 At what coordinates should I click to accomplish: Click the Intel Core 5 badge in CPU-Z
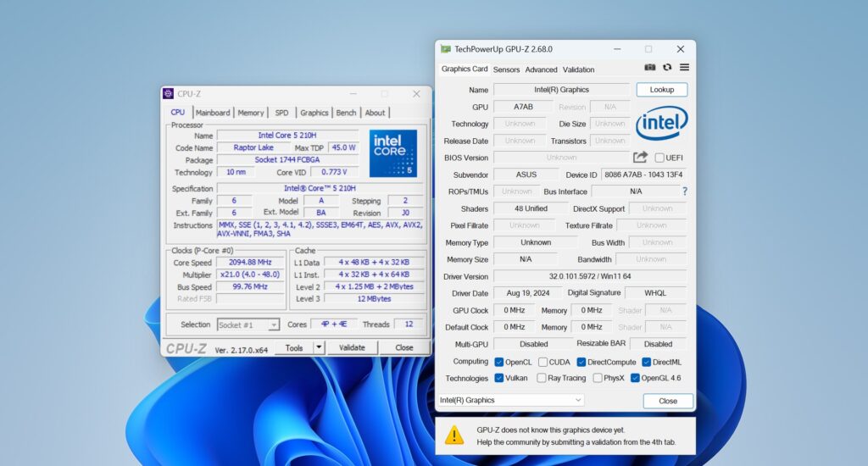coord(393,153)
